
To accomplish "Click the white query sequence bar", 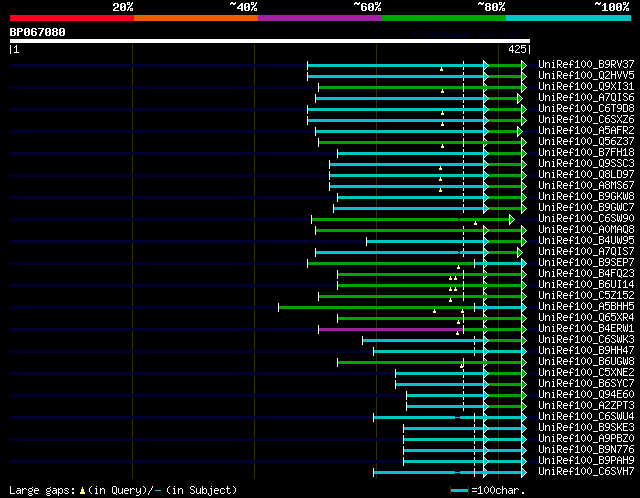I will [x=270, y=41].
